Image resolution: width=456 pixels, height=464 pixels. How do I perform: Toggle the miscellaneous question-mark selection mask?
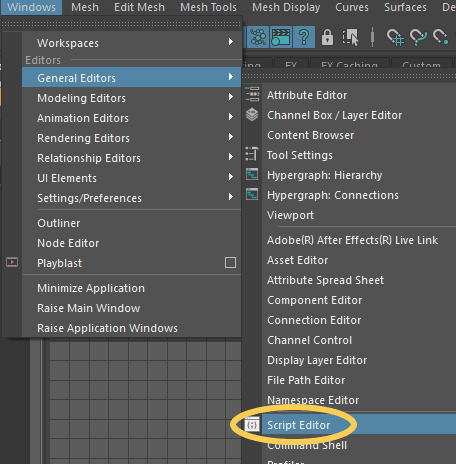304,37
